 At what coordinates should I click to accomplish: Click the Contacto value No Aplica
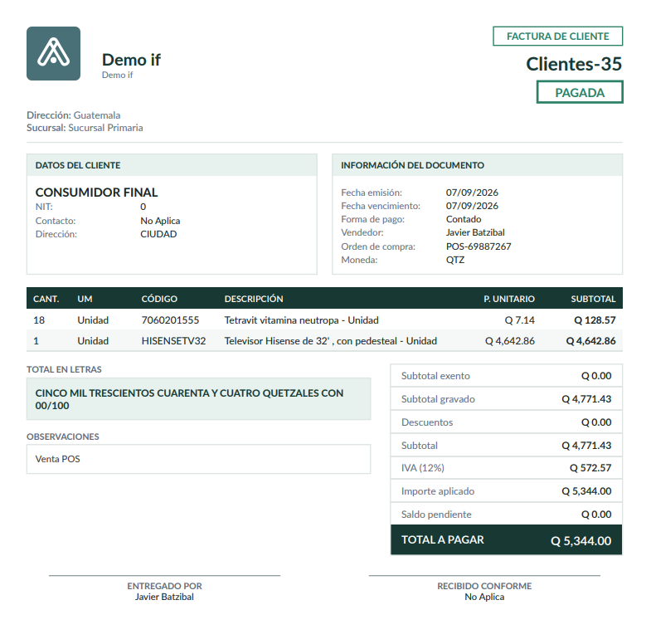[160, 221]
